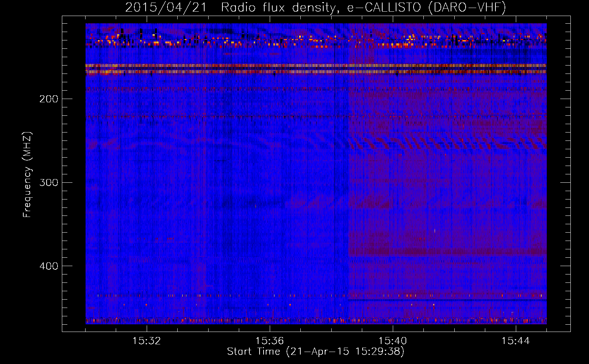The width and height of the screenshot is (589, 364).
Task: Click the plot title "2015/04/21 Radio flux density, e-CALLISTO (DARO-VHF)"
Action: [x=316, y=8]
